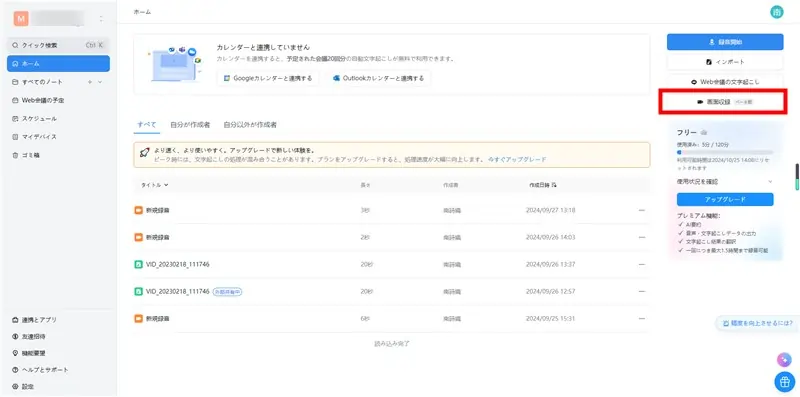Click the 長さ column header
Viewport: 800px width, 397px height.
click(365, 185)
